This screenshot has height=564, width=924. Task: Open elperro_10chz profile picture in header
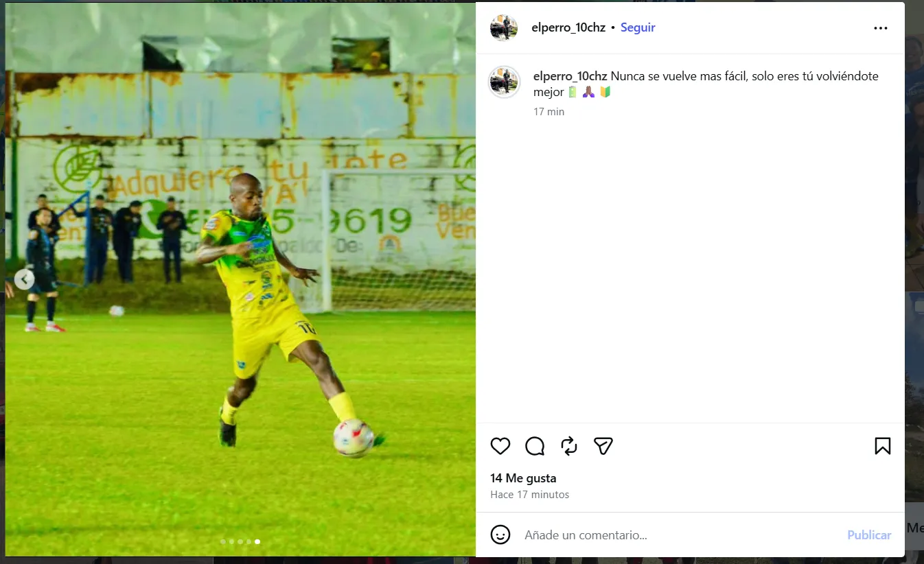(x=504, y=28)
